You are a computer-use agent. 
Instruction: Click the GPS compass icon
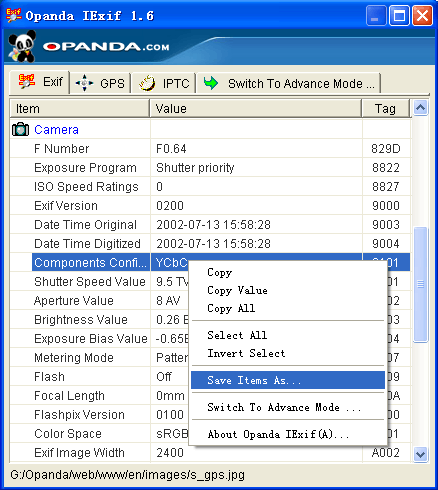pos(84,83)
